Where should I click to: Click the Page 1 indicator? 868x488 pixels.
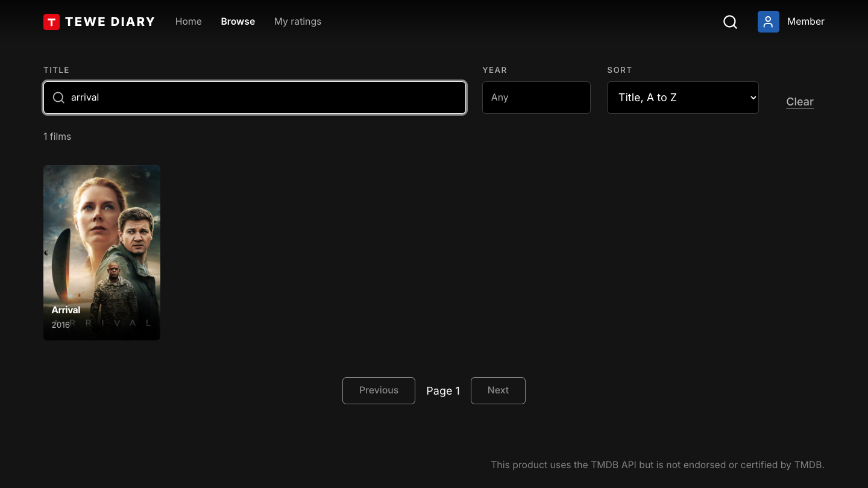tap(443, 391)
